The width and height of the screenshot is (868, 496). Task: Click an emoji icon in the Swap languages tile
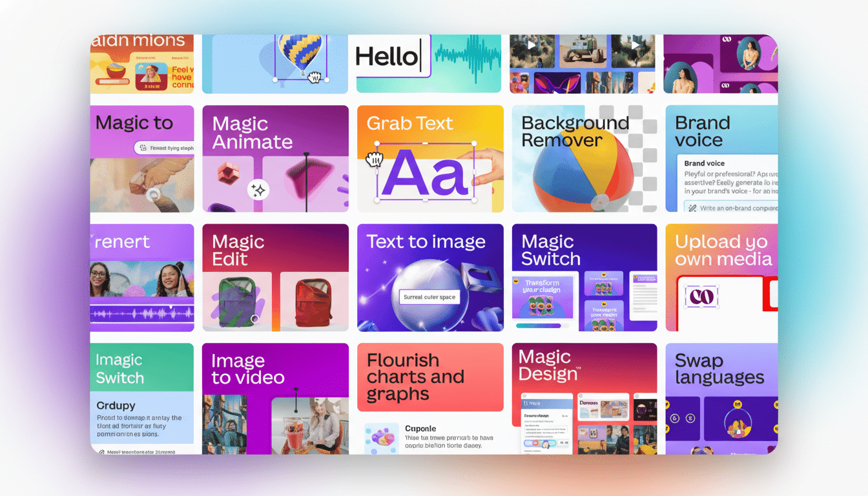738,404
